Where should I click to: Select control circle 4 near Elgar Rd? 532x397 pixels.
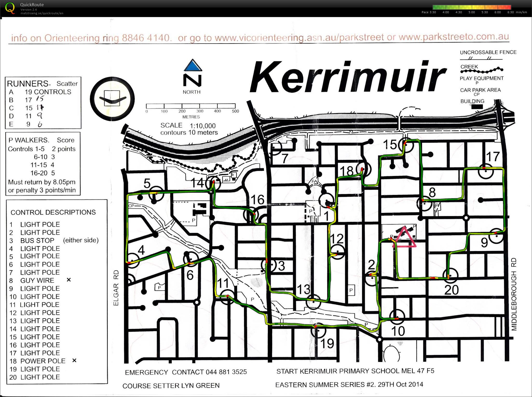pyautogui.click(x=132, y=260)
